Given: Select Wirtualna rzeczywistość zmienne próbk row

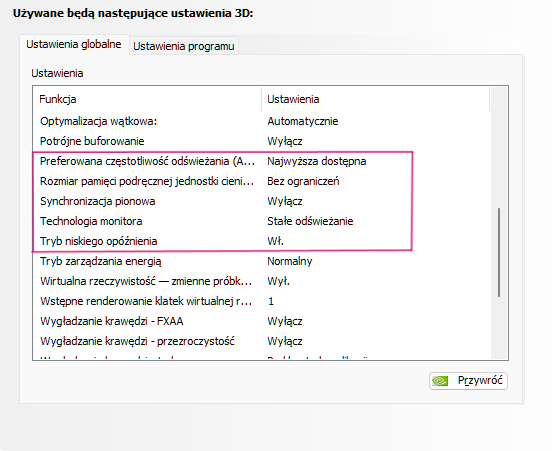Looking at the screenshot, I should tap(261, 281).
